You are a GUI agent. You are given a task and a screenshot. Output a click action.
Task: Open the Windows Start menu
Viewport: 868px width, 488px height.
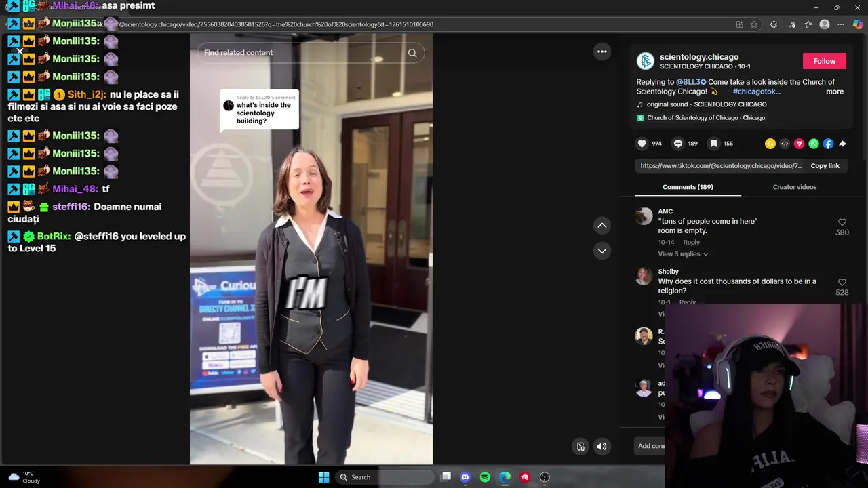(x=323, y=477)
